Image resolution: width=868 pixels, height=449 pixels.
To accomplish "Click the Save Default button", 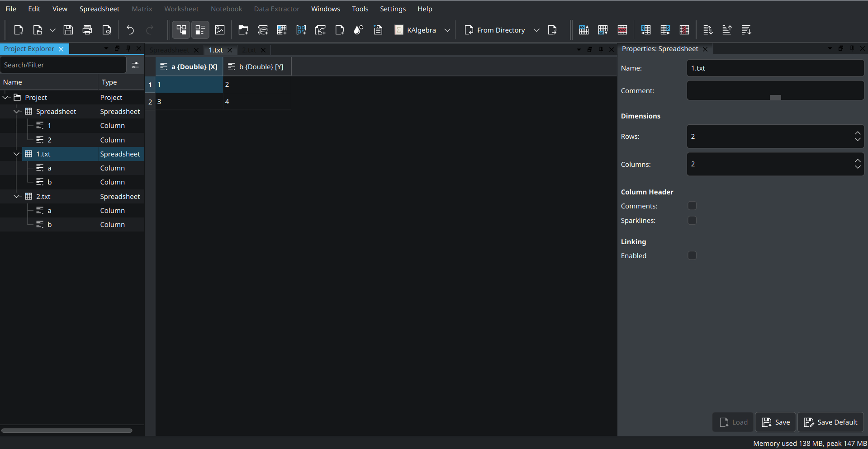I will pos(830,422).
